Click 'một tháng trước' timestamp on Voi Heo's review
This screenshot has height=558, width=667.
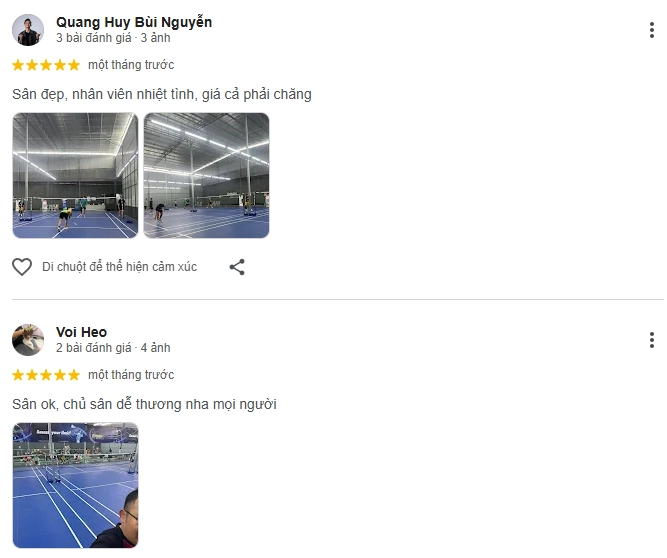point(131,375)
